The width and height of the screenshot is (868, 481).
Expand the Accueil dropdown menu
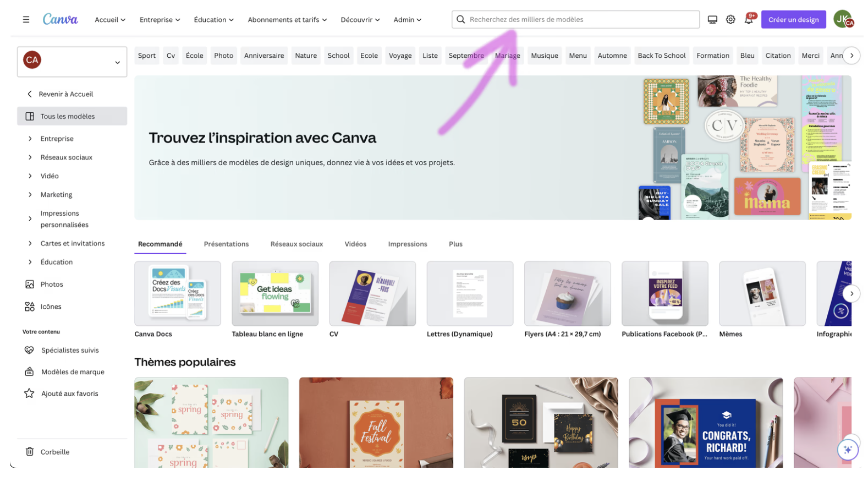pos(110,19)
